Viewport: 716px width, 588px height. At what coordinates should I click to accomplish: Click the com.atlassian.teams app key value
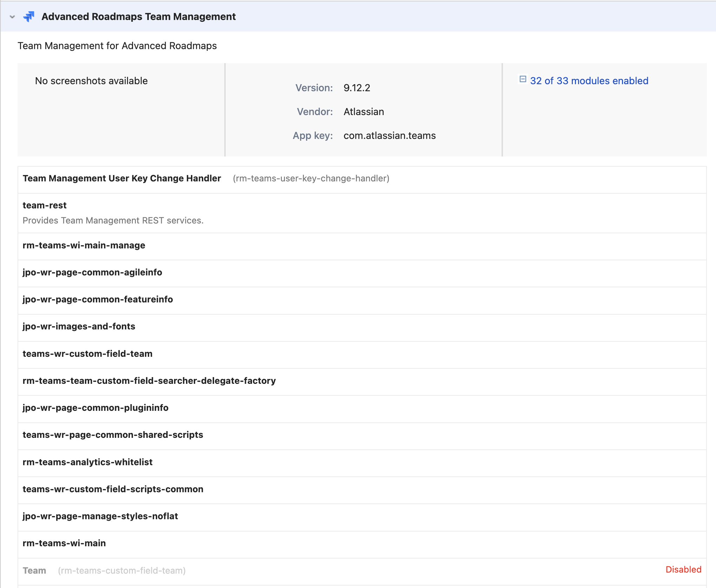click(389, 135)
